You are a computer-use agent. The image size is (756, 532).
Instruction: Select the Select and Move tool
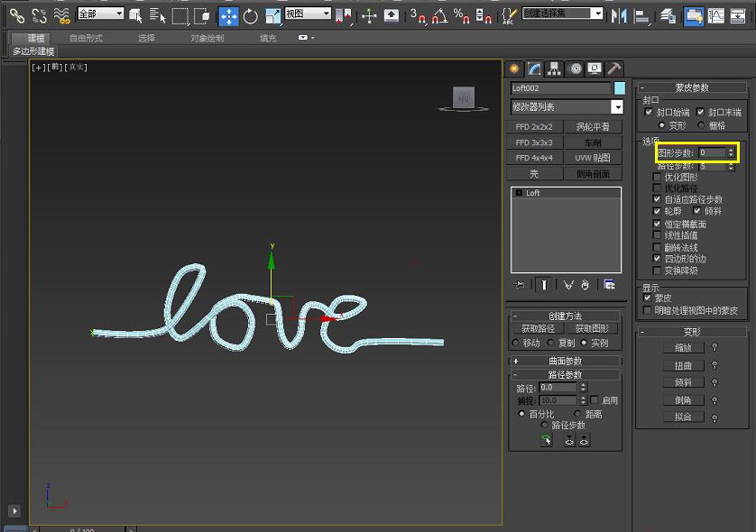[230, 15]
